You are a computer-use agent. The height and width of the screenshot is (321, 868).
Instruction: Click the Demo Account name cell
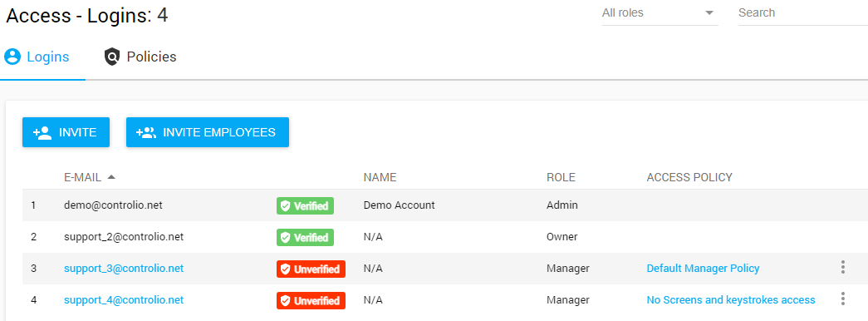click(x=400, y=205)
